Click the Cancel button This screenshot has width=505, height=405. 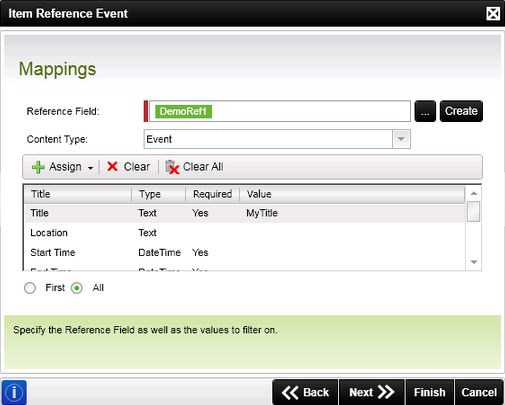(479, 392)
